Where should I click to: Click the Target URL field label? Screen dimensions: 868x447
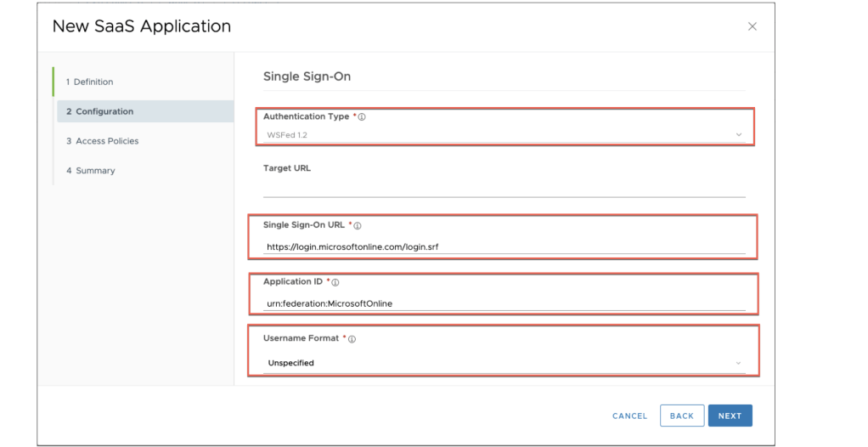tap(287, 168)
